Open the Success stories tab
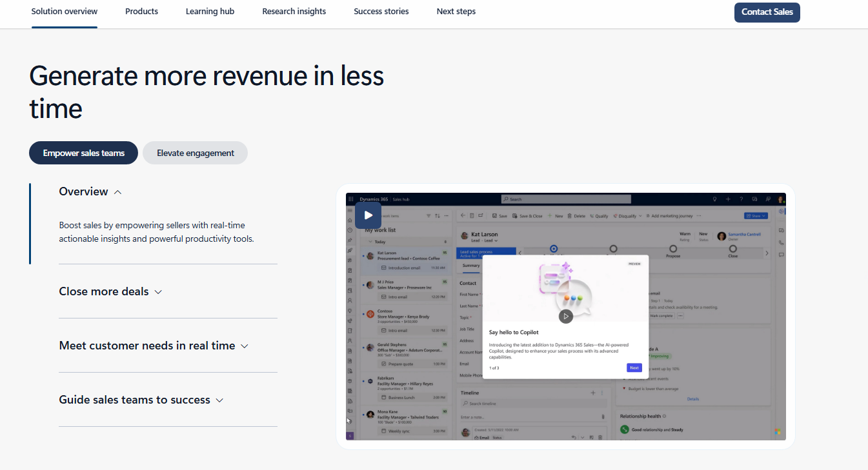The image size is (868, 470). (x=381, y=12)
